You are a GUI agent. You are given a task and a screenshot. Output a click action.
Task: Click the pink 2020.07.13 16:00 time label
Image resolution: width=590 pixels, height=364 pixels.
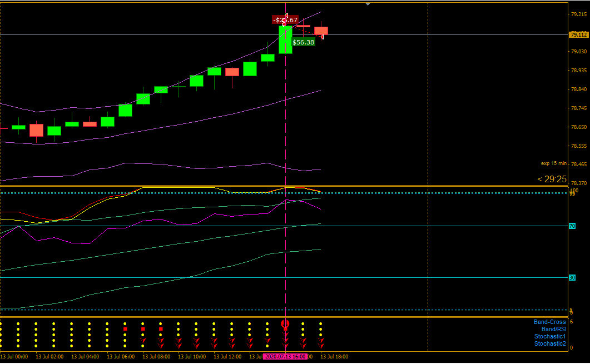coord(285,356)
